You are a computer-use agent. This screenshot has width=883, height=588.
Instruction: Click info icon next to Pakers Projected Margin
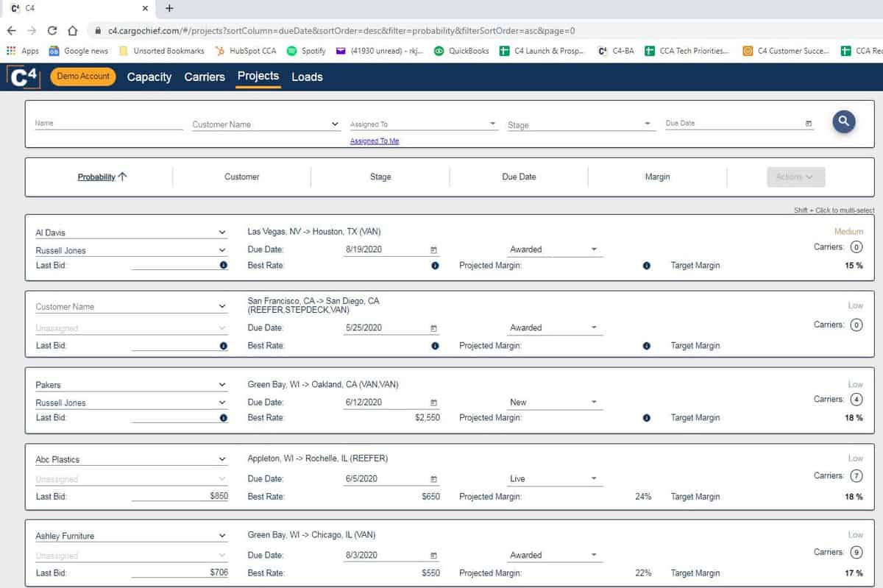[646, 418]
